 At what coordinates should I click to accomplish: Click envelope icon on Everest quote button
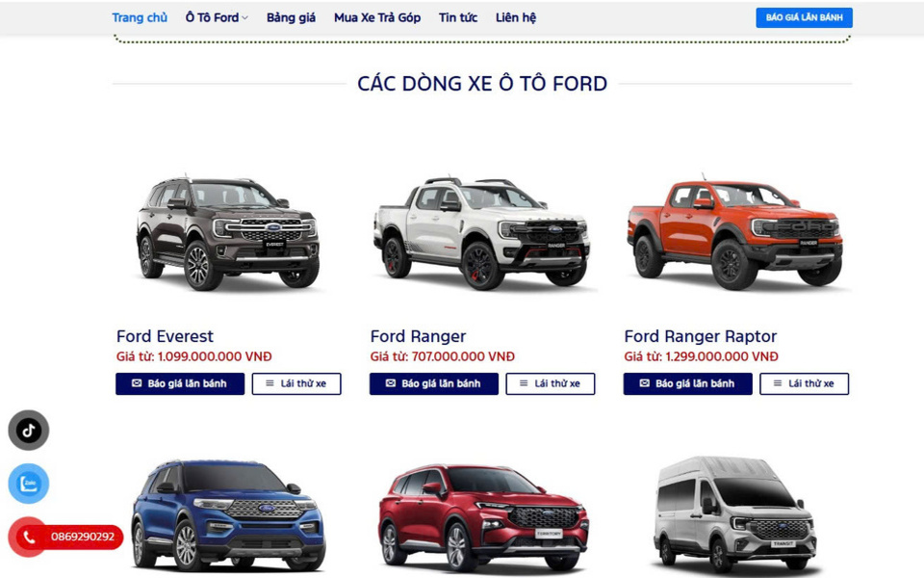pos(137,383)
